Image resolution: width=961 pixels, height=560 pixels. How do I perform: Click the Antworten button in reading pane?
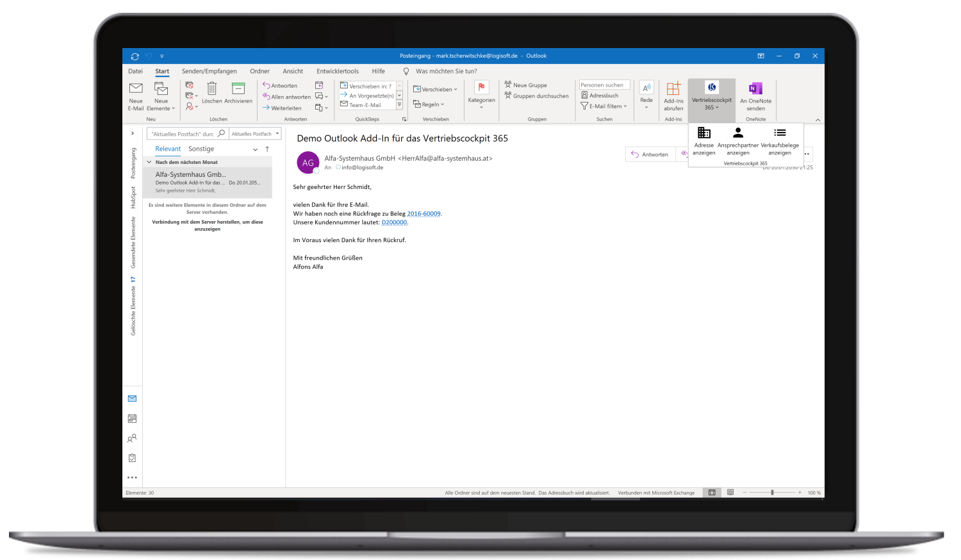click(x=650, y=154)
